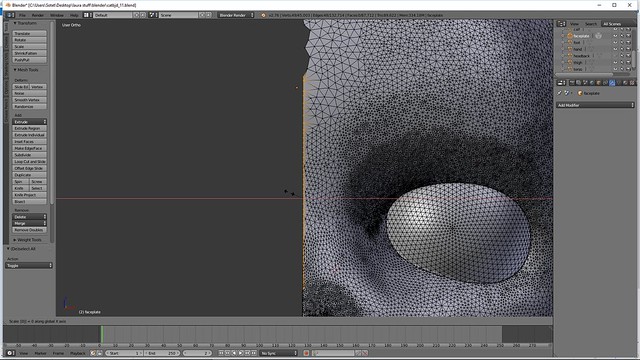
Task: Click the outliner horizontal scrollbar
Action: (584, 74)
